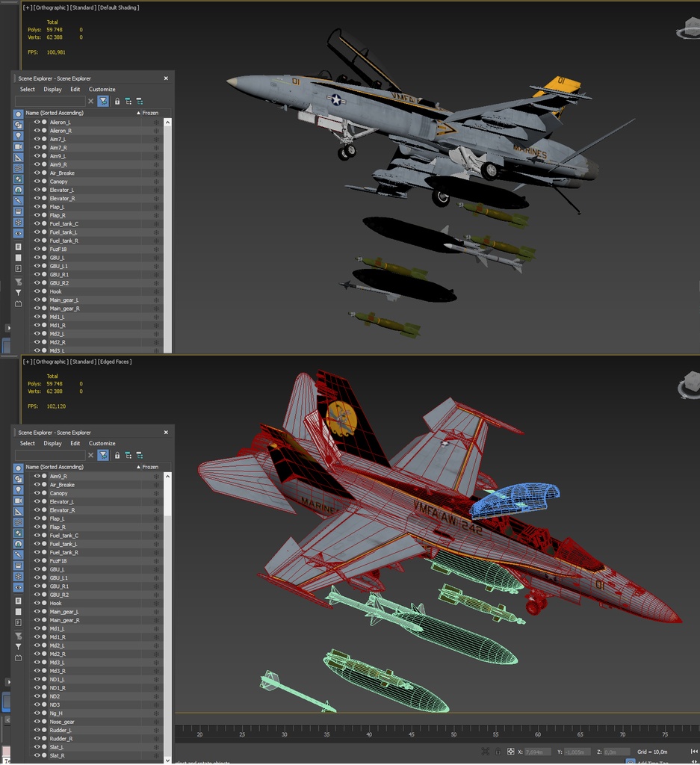Screen dimensions: 700x765
Task: Click the ViewCube in the lower viewport
Action: (x=687, y=386)
